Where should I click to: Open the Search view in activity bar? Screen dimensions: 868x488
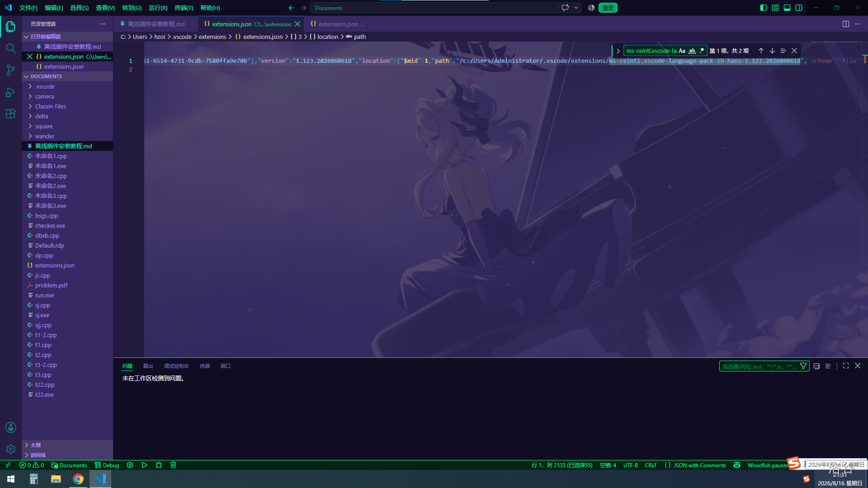(x=11, y=48)
